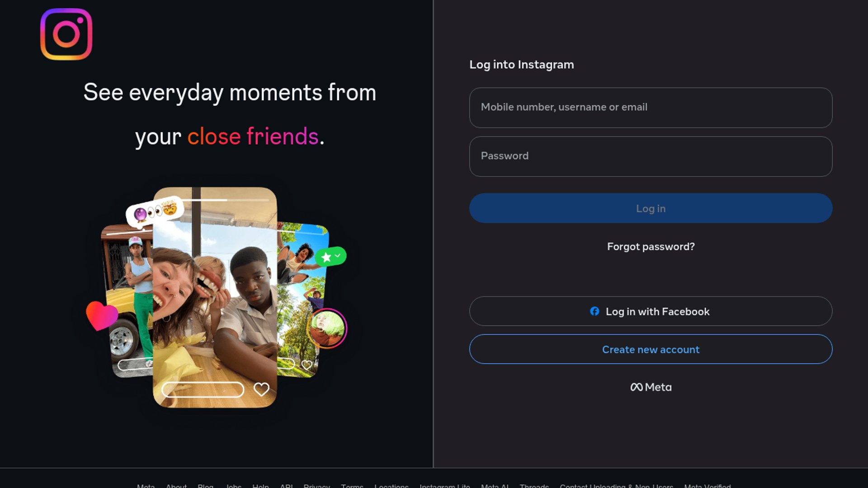Click the heart icon on right photo
Image resolution: width=868 pixels, height=488 pixels.
[307, 365]
